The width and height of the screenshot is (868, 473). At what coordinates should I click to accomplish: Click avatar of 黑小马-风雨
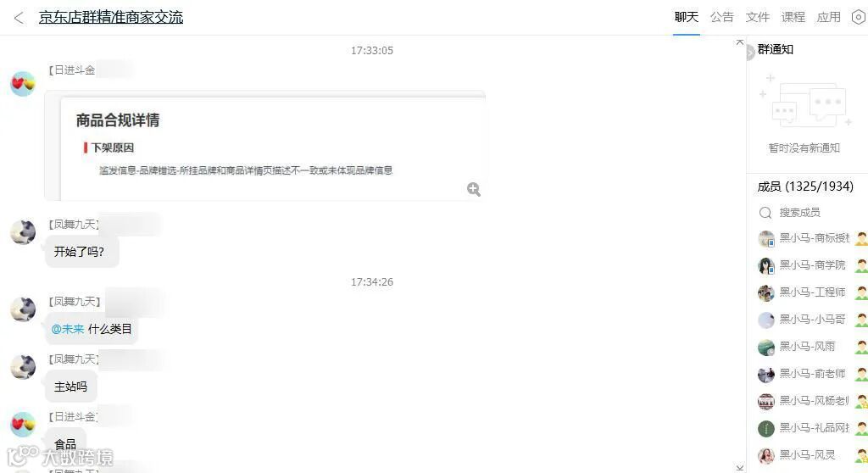766,348
